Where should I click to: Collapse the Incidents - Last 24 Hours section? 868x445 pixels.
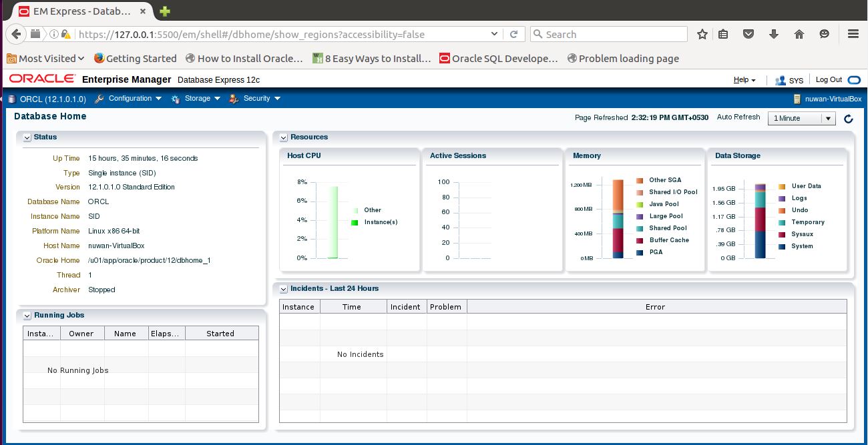point(284,289)
